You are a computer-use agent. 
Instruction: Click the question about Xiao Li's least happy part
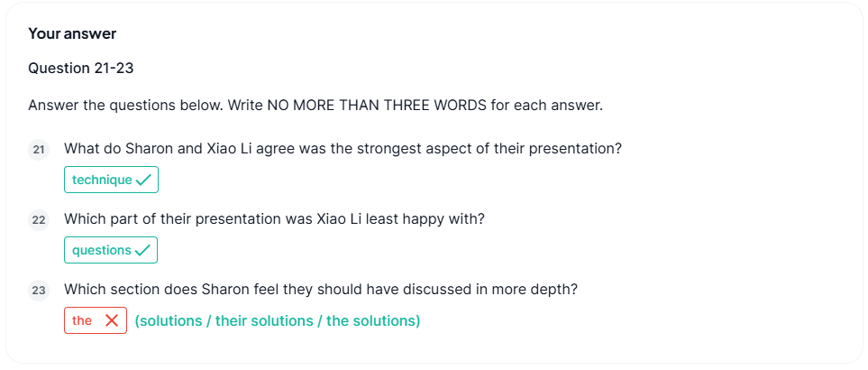[x=274, y=218]
